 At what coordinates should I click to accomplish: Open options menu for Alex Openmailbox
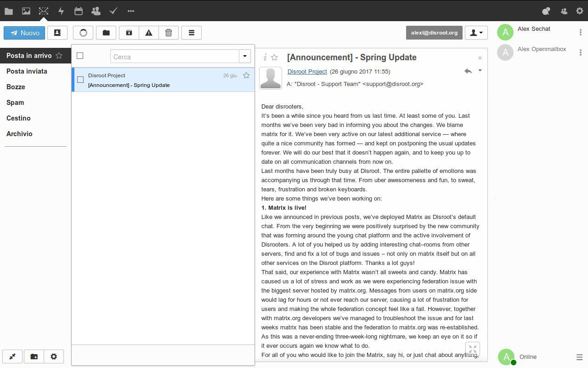(x=581, y=52)
